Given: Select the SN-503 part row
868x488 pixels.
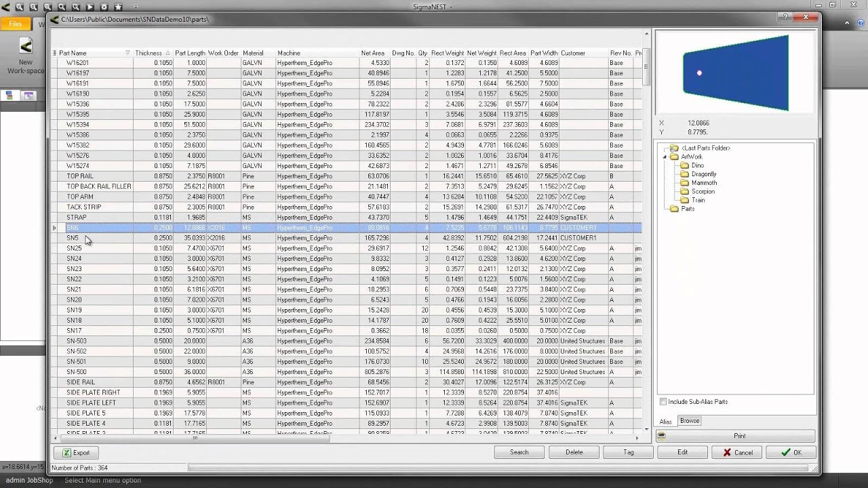Looking at the screenshot, I should point(346,341).
